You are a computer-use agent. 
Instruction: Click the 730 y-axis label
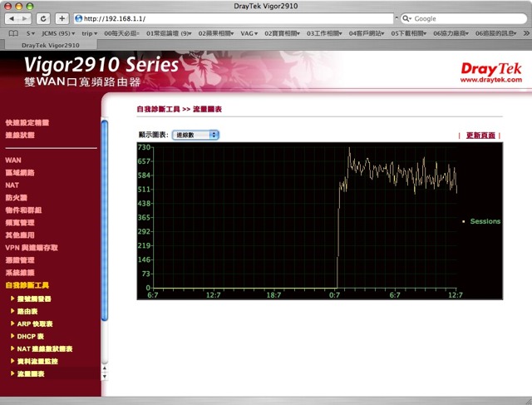click(x=144, y=147)
